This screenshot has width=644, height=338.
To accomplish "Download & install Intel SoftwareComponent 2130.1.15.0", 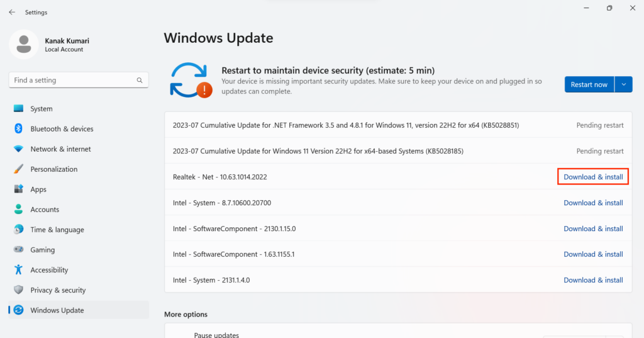I will 593,228.
